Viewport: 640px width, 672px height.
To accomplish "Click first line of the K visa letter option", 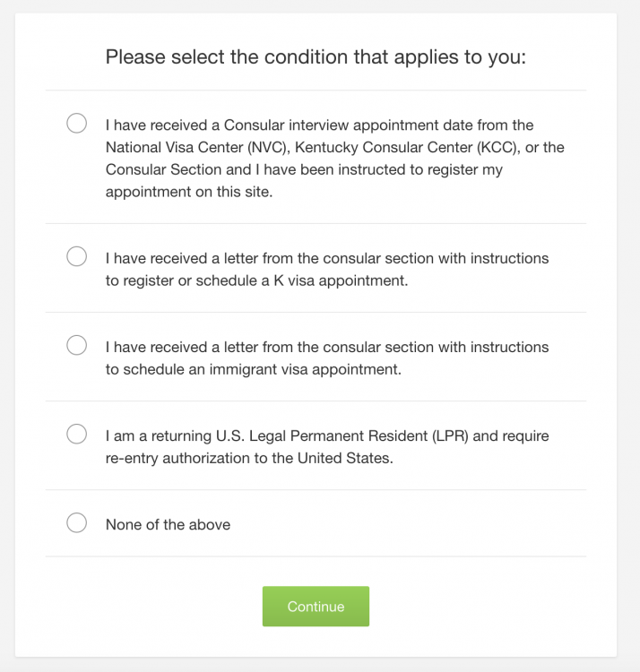I will [x=326, y=258].
